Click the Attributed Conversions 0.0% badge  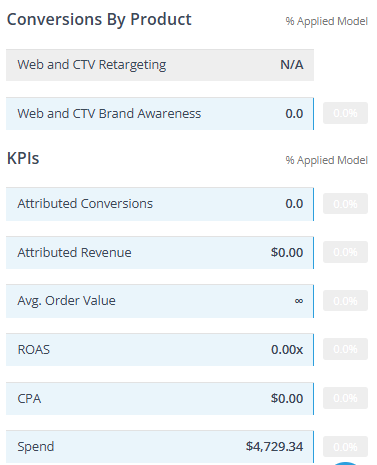tap(345, 204)
